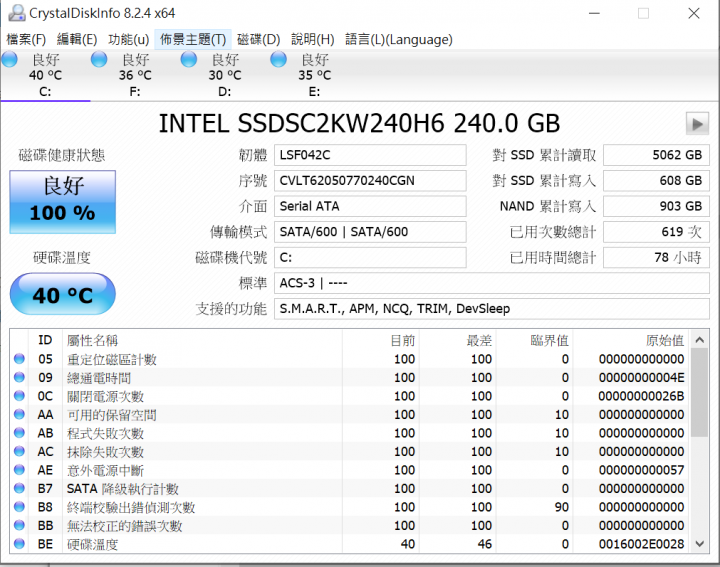Image resolution: width=720 pixels, height=567 pixels.
Task: Click status dot for attribute 0C
Action: pos(19,396)
